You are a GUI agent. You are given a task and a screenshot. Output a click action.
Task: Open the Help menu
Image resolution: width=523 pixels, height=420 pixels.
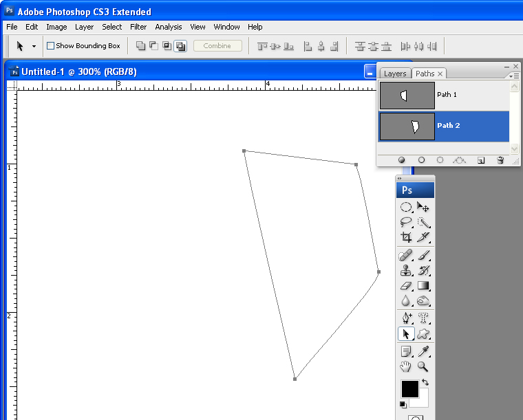[255, 27]
